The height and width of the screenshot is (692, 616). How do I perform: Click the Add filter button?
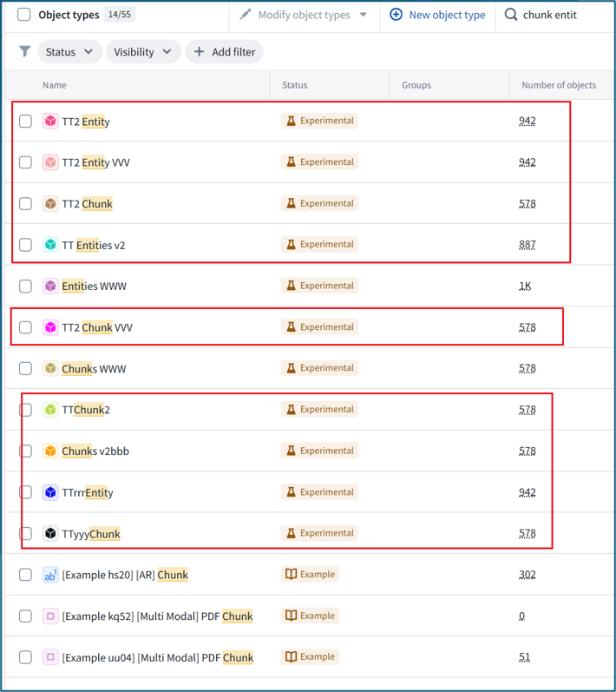pyautogui.click(x=224, y=51)
